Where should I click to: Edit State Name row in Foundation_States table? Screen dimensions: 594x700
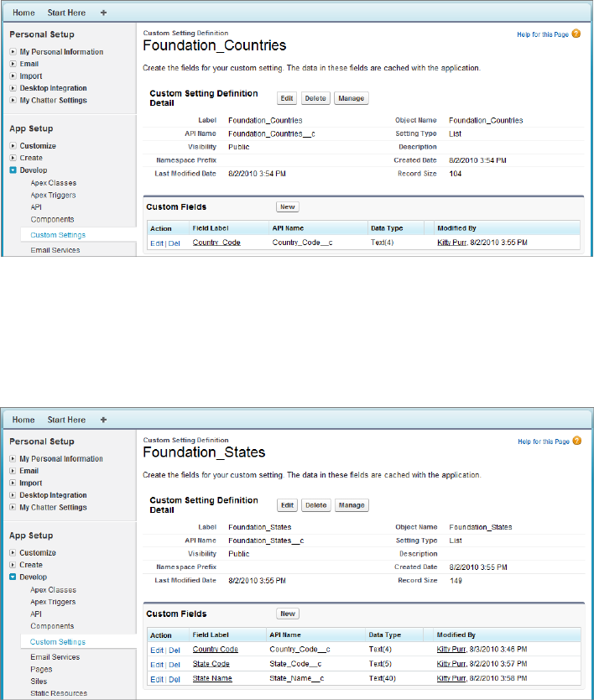pos(157,679)
